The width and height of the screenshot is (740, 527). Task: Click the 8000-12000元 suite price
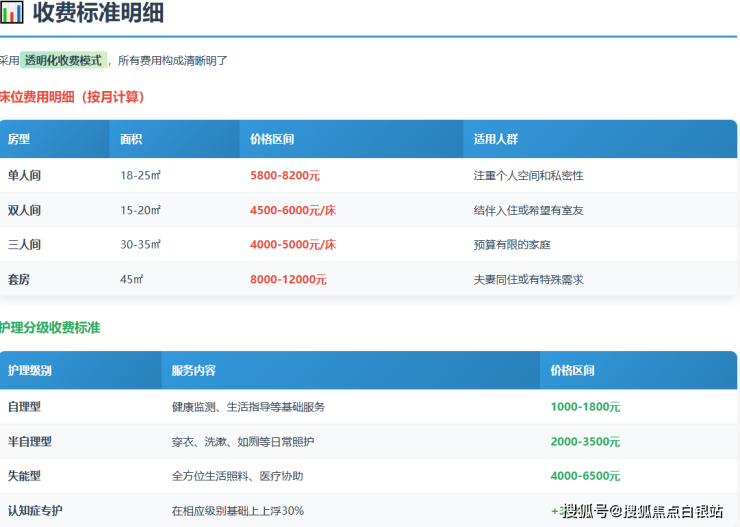click(288, 280)
